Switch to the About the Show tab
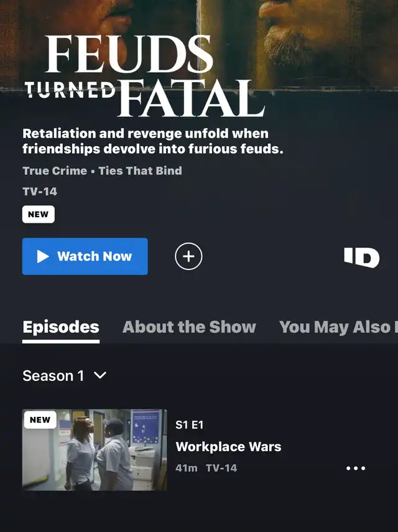This screenshot has height=532, width=398. [x=189, y=327]
